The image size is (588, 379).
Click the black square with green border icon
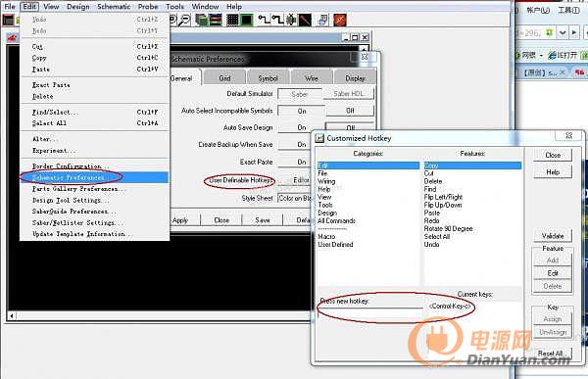(246, 20)
